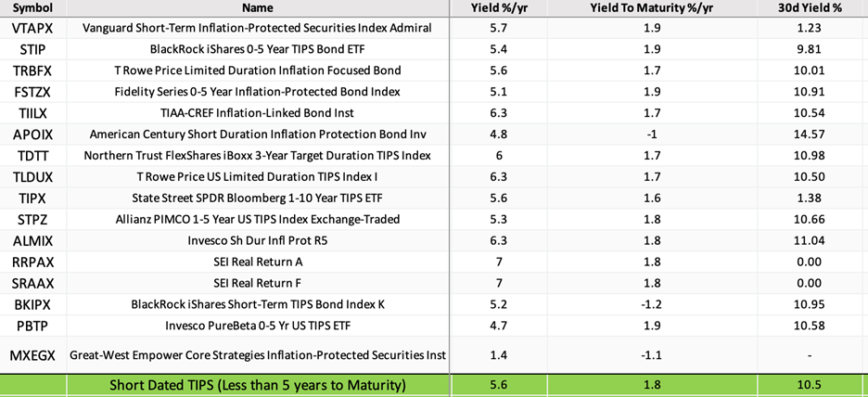The height and width of the screenshot is (397, 868).
Task: Click the Fidelity Series 0-5 Year Inflation-Protected Bond Index
Action: tap(257, 91)
